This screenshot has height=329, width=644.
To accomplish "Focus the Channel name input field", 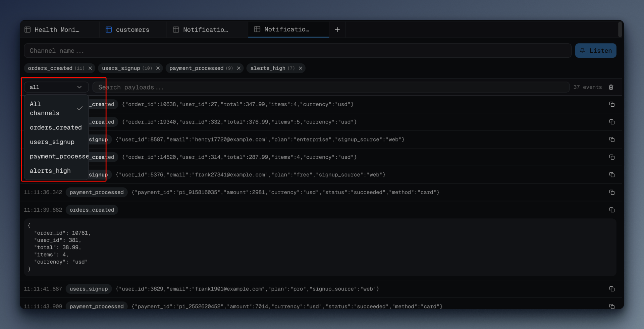I will (x=297, y=51).
